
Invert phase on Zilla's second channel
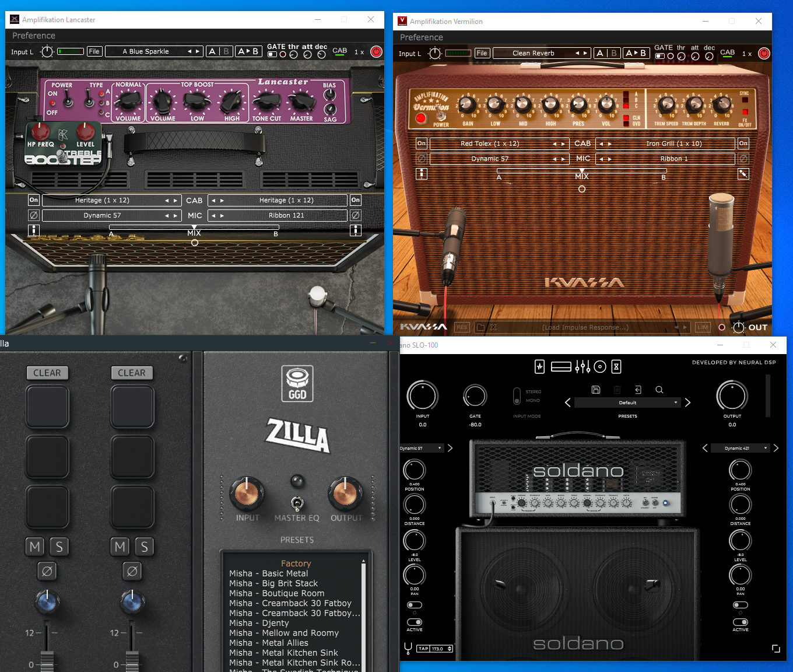click(x=132, y=571)
